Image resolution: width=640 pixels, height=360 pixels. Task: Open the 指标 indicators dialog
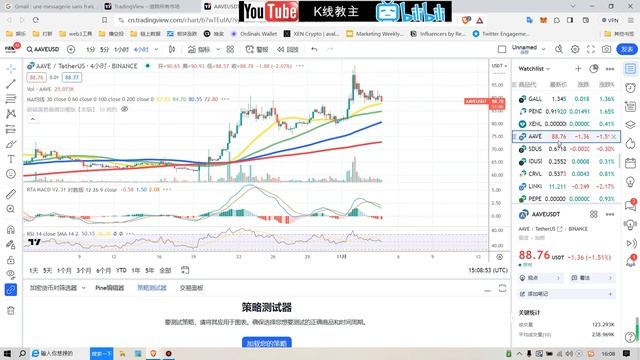199,49
